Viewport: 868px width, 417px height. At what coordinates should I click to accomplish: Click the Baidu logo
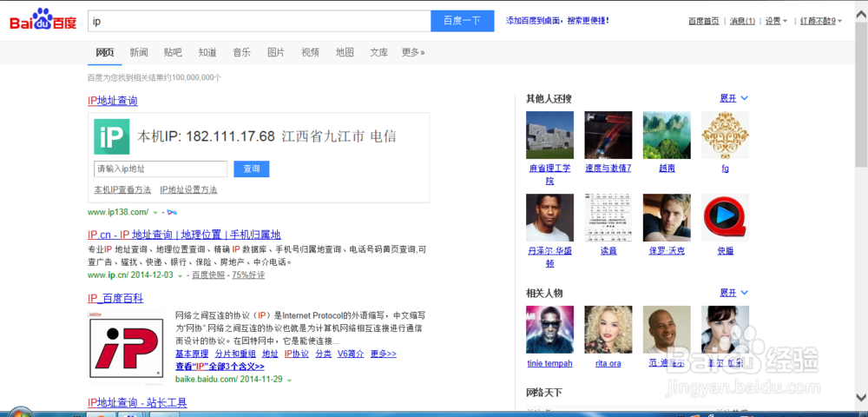point(43,21)
